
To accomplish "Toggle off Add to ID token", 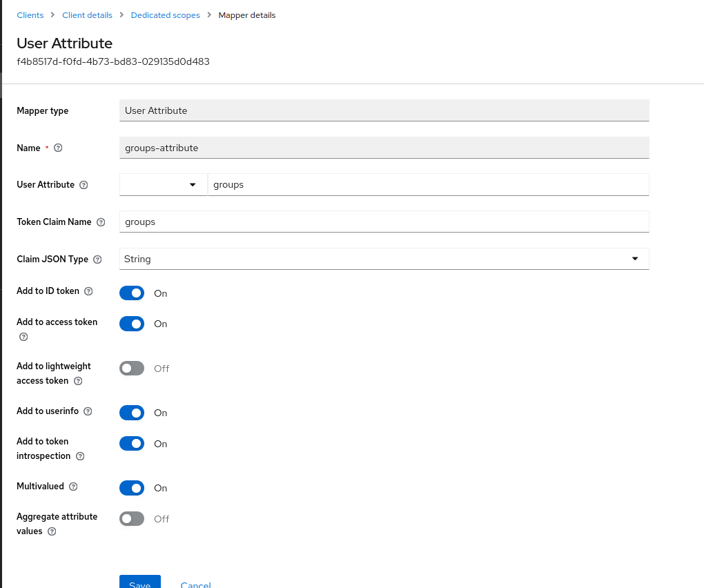I will [x=132, y=293].
